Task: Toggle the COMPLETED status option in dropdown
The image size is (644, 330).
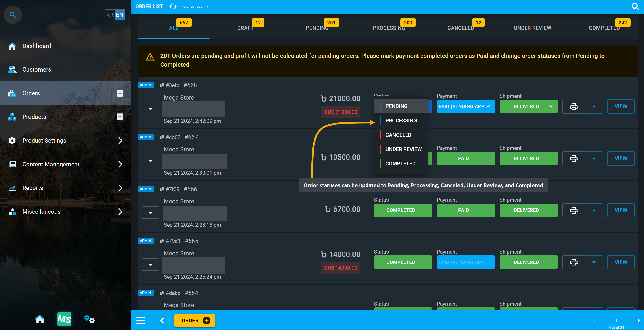Action: click(x=401, y=163)
